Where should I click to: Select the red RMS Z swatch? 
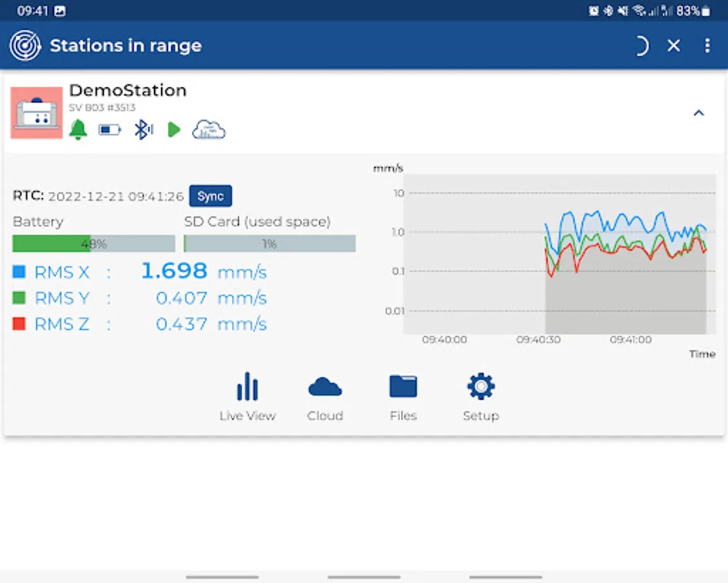[19, 323]
